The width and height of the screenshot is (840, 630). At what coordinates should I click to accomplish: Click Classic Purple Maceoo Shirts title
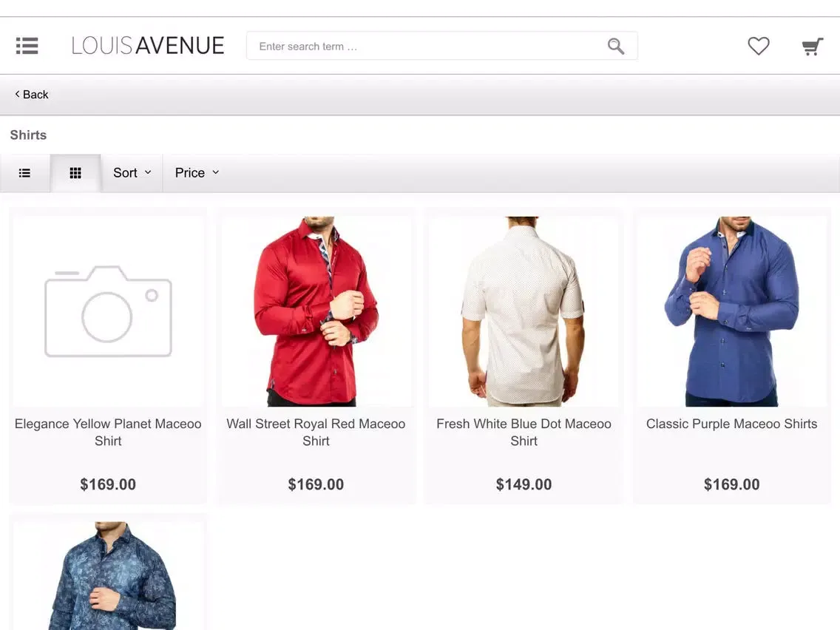click(732, 424)
